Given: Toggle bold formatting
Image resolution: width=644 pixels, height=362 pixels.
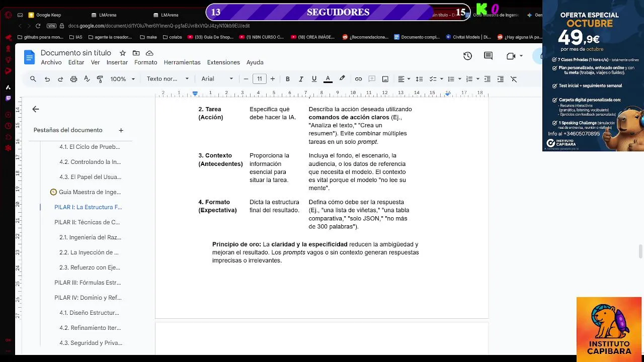Looking at the screenshot, I should (288, 79).
